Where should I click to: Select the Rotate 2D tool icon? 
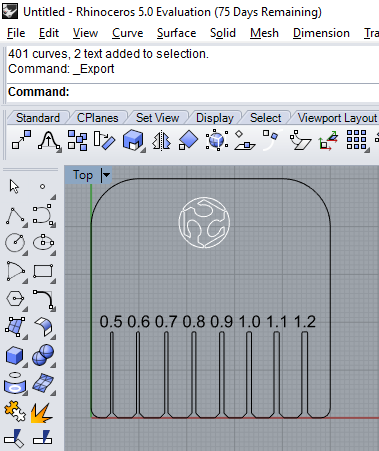[x=104, y=140]
